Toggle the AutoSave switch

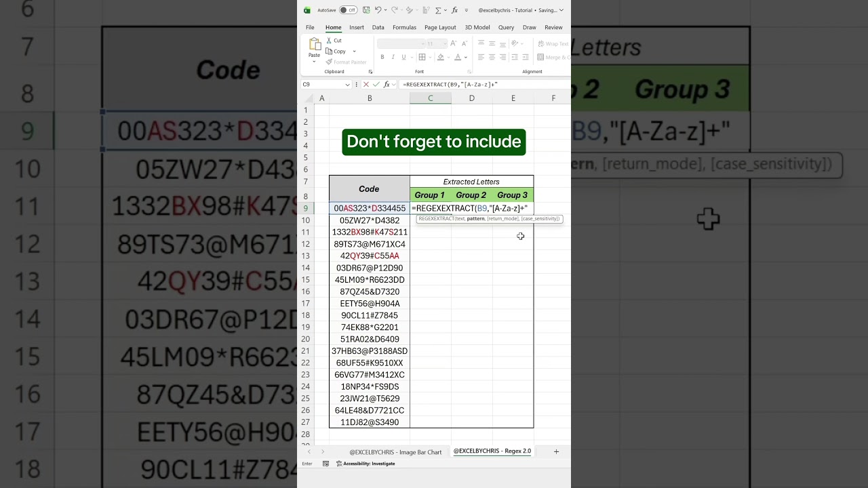348,10
